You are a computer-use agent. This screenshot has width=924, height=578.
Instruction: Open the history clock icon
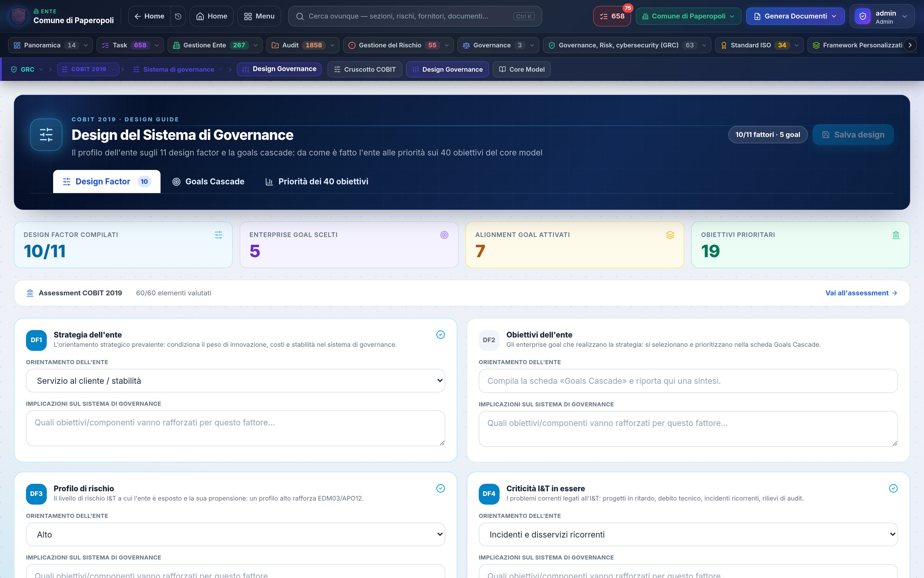pos(178,16)
